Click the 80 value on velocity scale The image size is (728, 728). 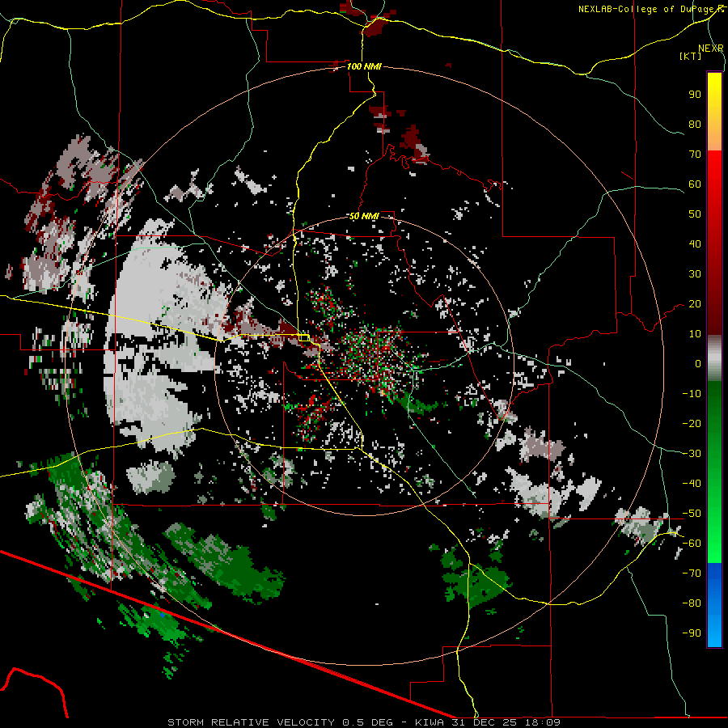pos(695,125)
